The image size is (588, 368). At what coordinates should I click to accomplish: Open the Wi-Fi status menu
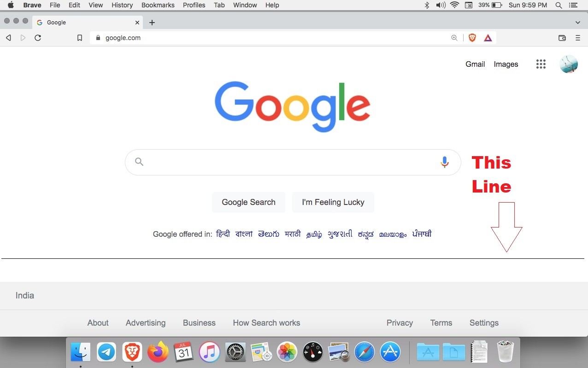tap(455, 5)
